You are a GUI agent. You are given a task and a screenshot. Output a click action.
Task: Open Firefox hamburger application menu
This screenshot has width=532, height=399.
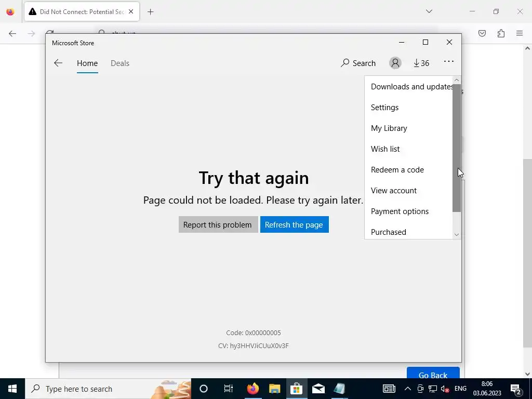coord(520,33)
